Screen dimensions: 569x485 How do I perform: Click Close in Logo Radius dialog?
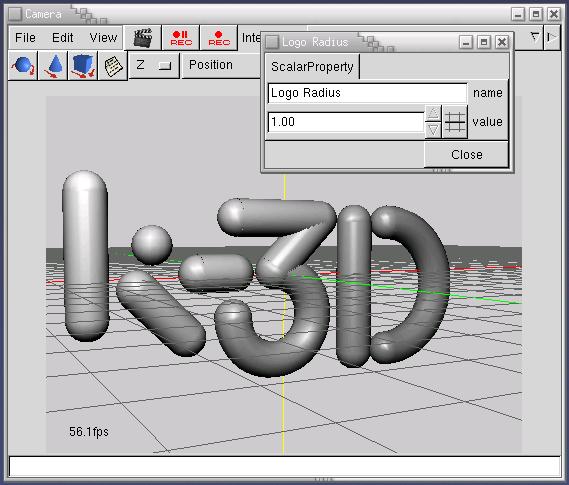(x=466, y=155)
